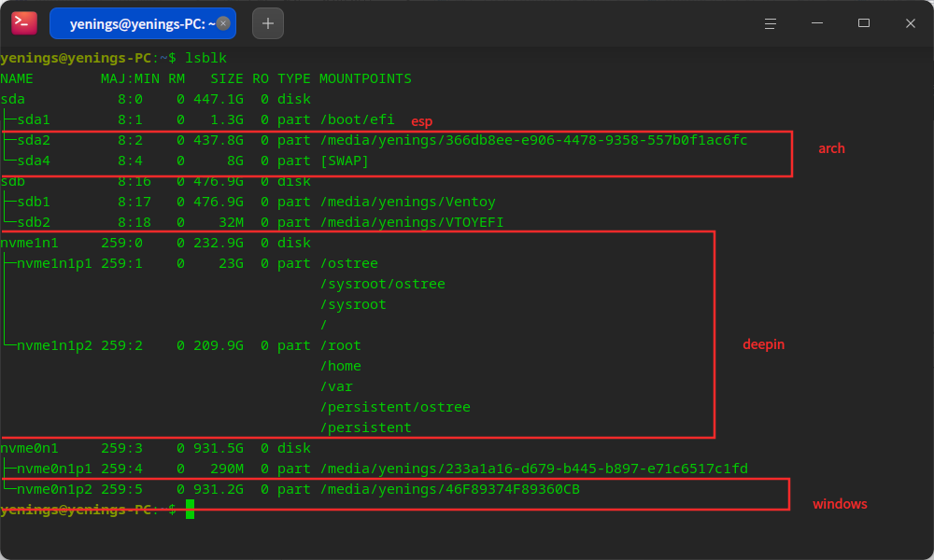The width and height of the screenshot is (934, 560).
Task: Click the sda2 partition name
Action: click(x=34, y=140)
